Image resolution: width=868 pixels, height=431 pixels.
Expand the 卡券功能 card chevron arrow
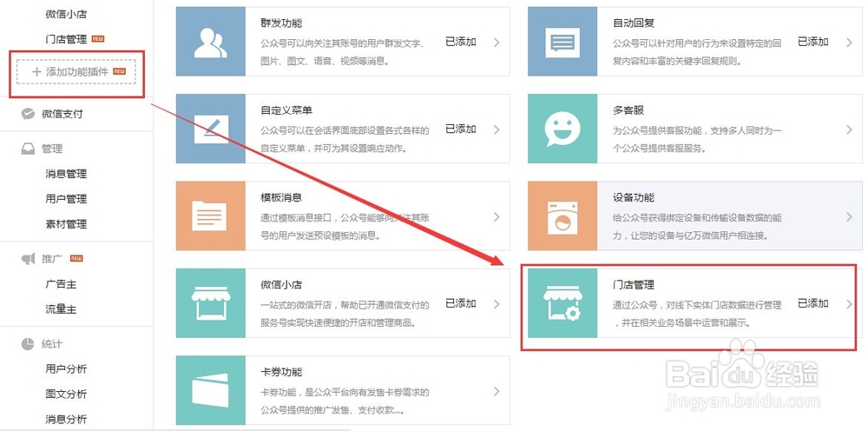point(496,391)
